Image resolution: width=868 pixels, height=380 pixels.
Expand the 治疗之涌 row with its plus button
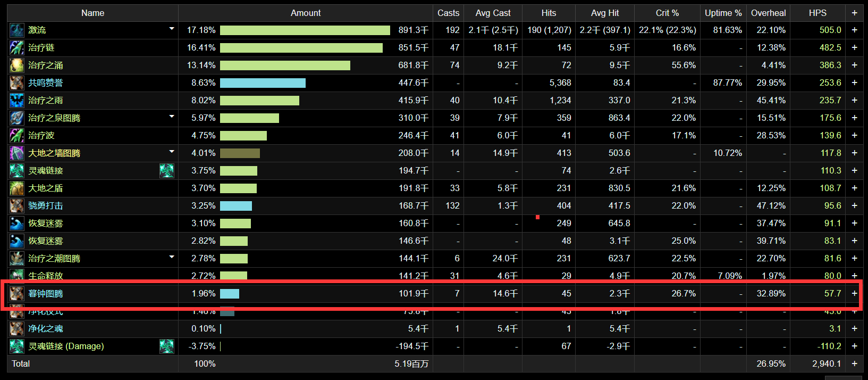854,65
